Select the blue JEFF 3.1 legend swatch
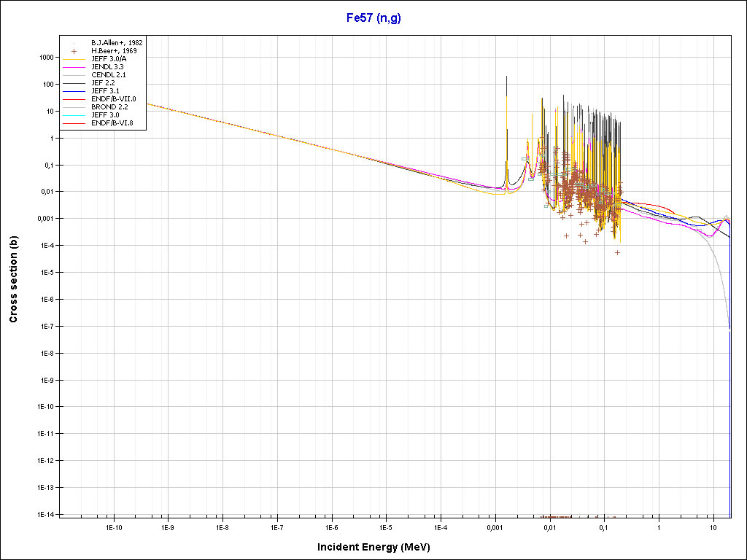 coord(75,90)
